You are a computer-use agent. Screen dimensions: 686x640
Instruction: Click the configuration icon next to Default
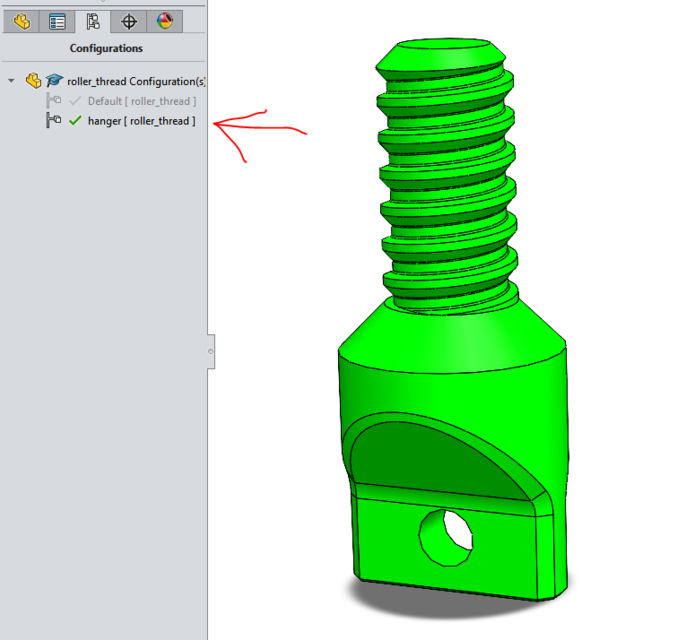click(x=54, y=101)
